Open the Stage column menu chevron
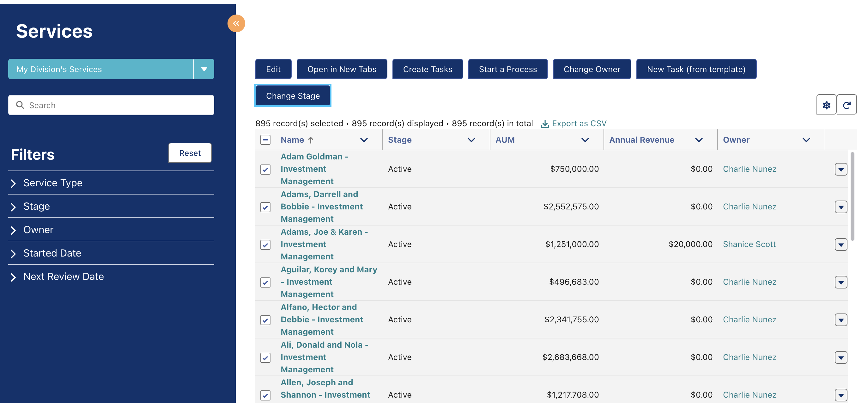The width and height of the screenshot is (868, 403). coord(471,140)
